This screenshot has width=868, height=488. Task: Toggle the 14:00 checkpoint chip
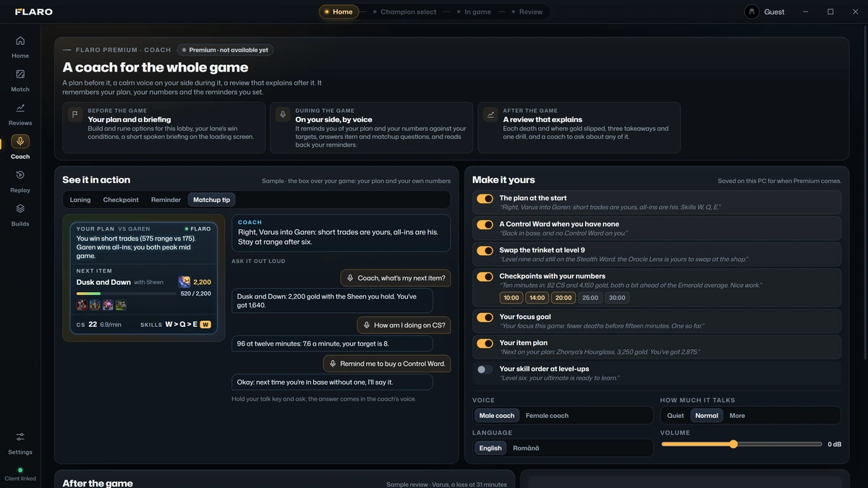[537, 298]
